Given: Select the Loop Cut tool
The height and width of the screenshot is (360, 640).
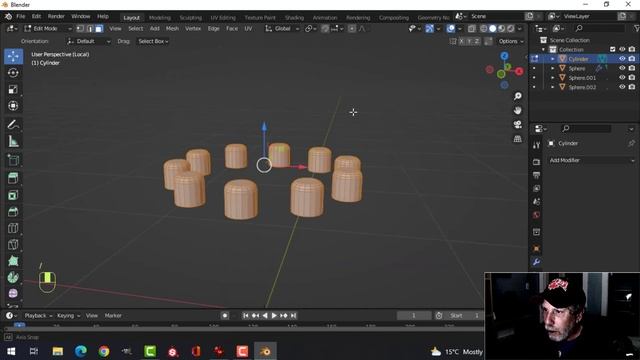Looking at the screenshot, I should tap(13, 228).
